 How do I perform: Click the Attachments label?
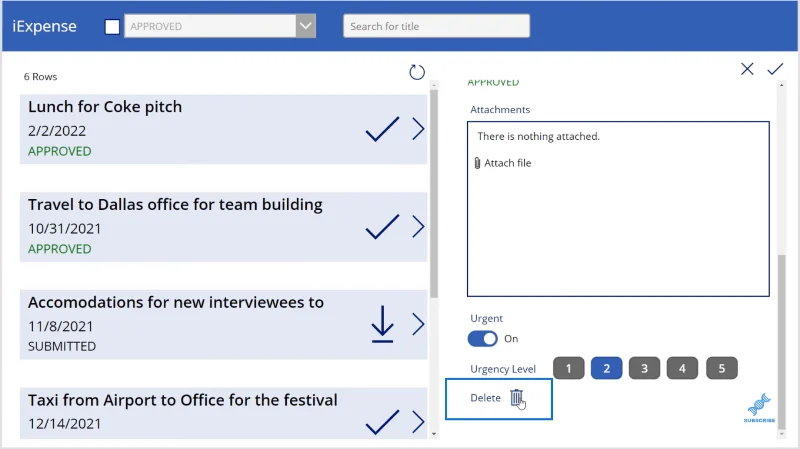click(500, 109)
